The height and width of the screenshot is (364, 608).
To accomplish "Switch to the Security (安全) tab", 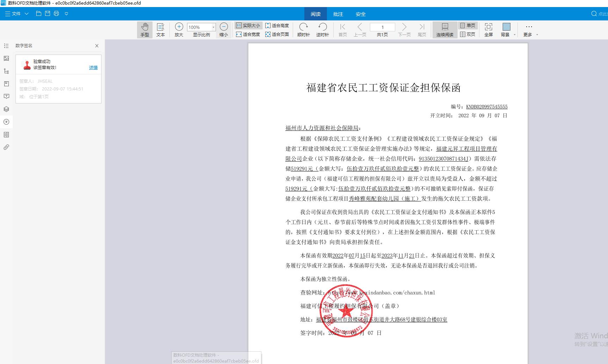I will point(361,14).
